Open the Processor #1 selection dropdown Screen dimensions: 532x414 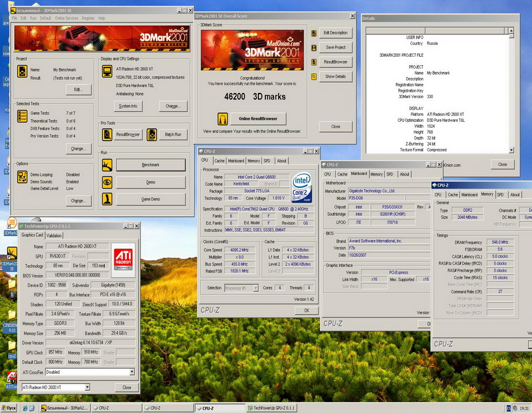[x=255, y=288]
